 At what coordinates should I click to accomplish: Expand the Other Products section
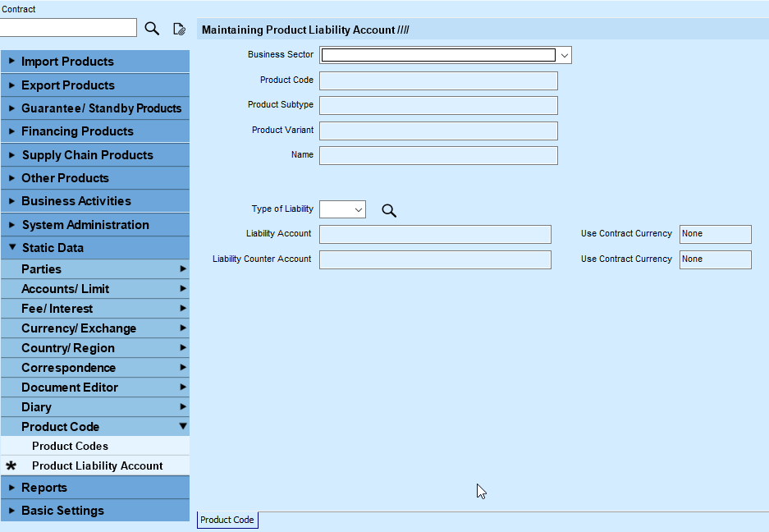pos(95,177)
